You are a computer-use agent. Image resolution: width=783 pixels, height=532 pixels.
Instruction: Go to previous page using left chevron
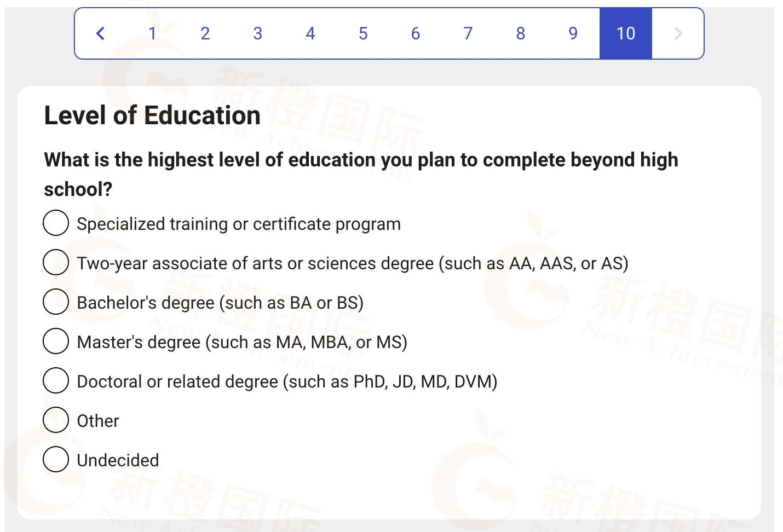tap(100, 33)
